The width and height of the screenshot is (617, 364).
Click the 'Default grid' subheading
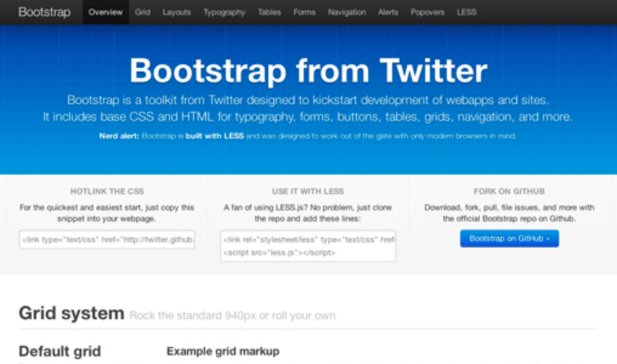point(60,351)
